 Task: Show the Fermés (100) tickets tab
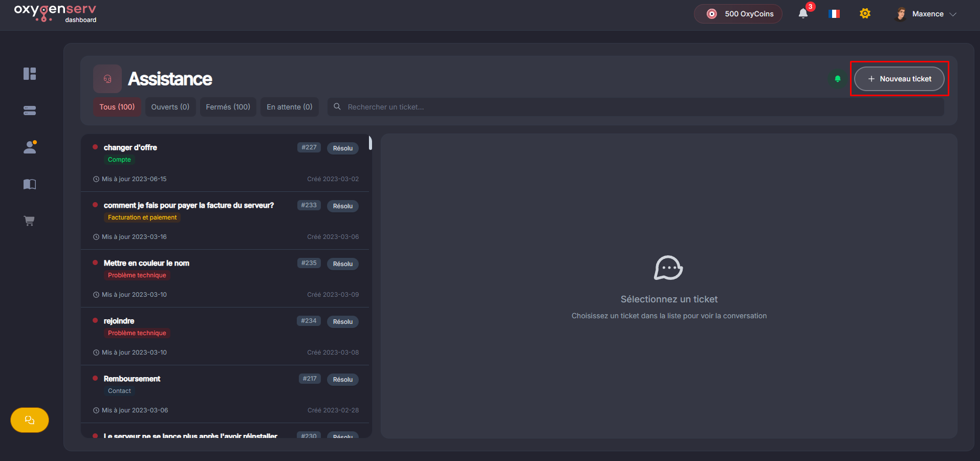click(228, 107)
